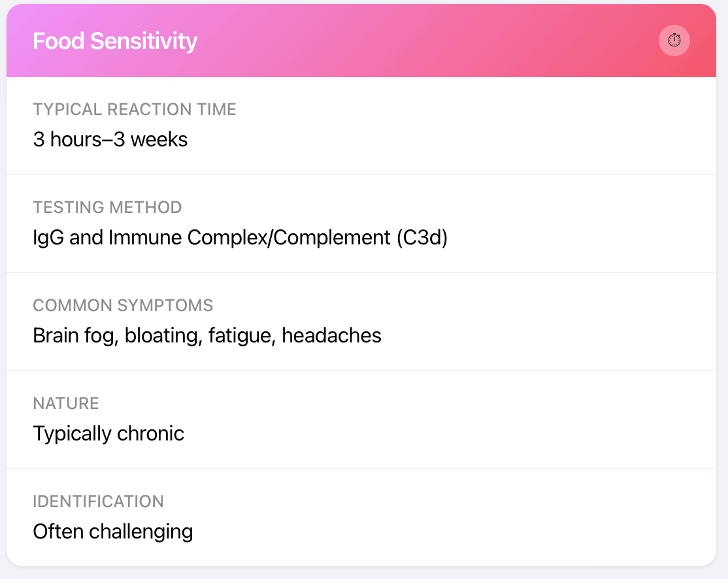
Task: Click the "(C3d)" text in testing method
Action: [x=422, y=237]
